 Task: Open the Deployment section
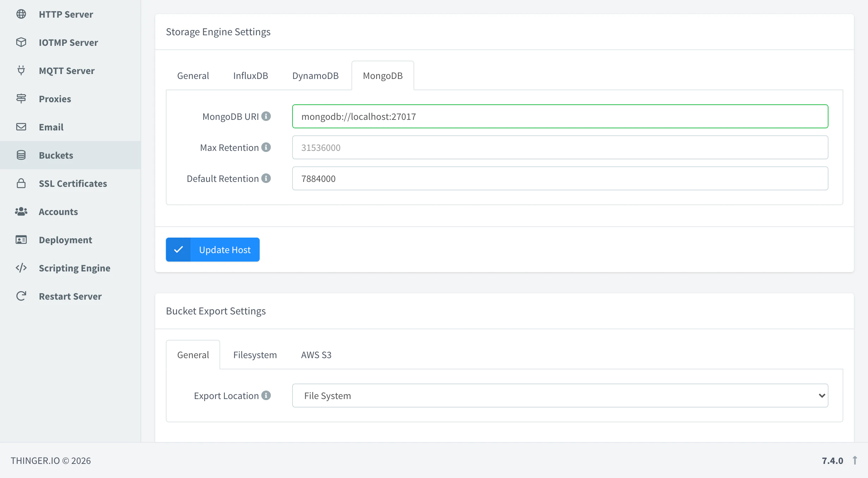coord(71,240)
